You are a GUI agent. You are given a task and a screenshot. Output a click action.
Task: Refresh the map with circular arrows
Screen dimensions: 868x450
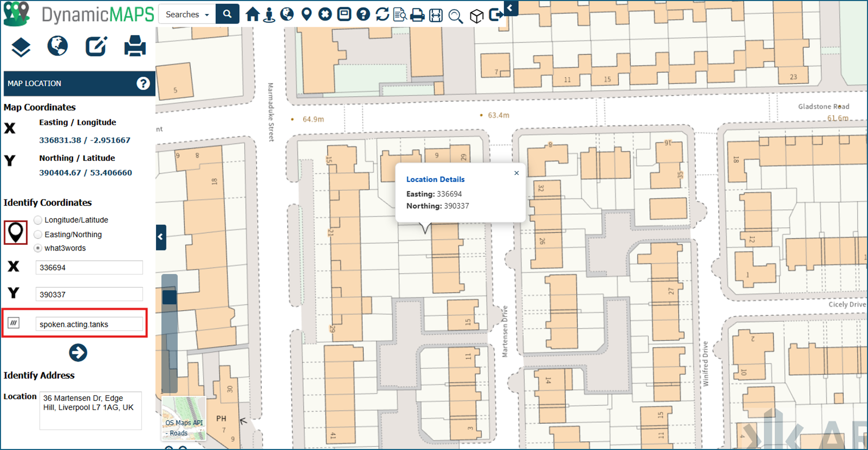[x=382, y=14]
